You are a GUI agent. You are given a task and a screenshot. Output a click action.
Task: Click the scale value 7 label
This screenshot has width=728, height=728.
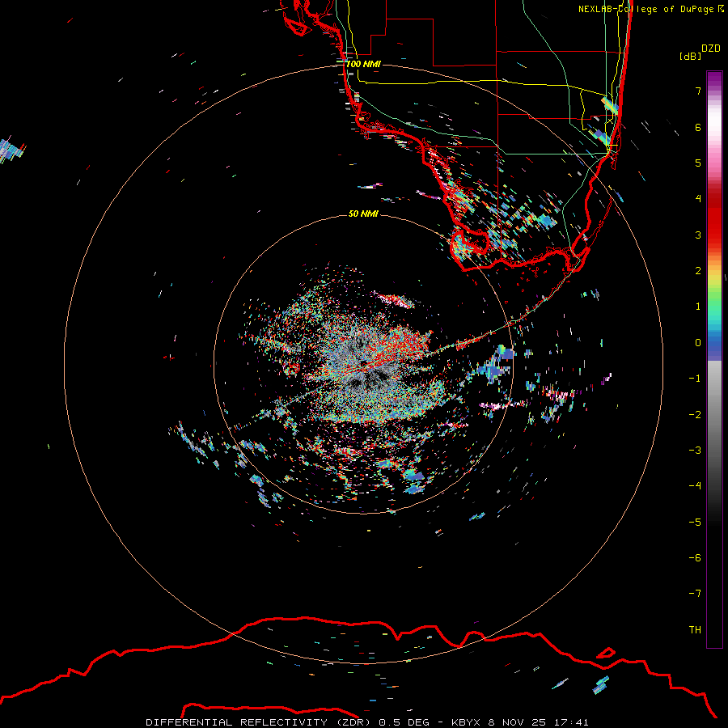tap(698, 91)
